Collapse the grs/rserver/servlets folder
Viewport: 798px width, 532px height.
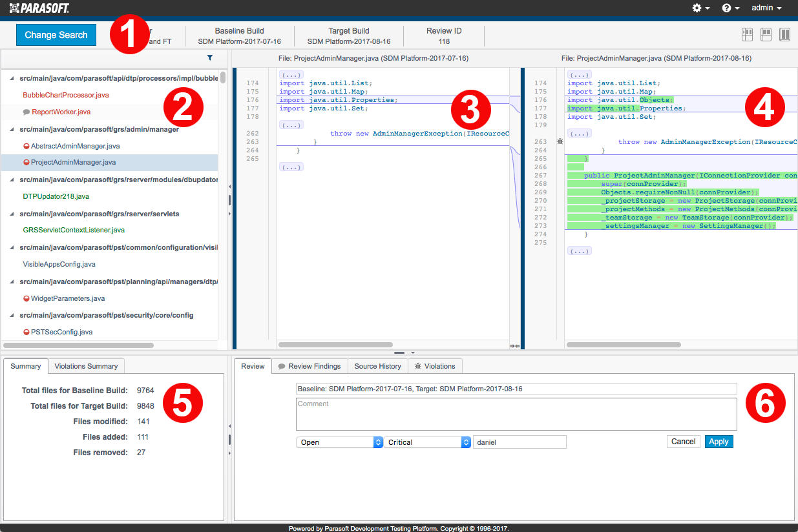pos(12,213)
